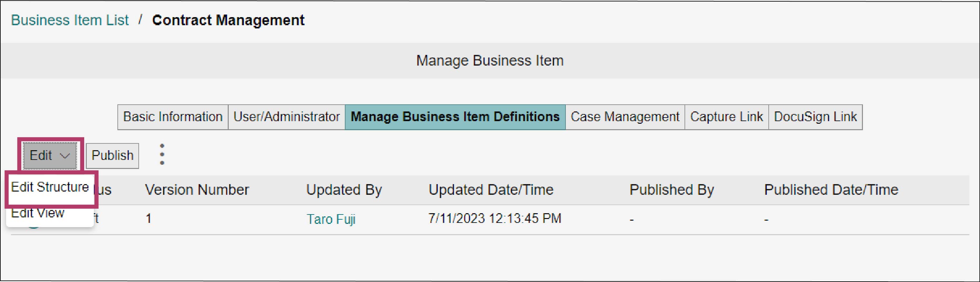Open the Capture Link tab
The width and height of the screenshot is (980, 282).
click(x=727, y=117)
